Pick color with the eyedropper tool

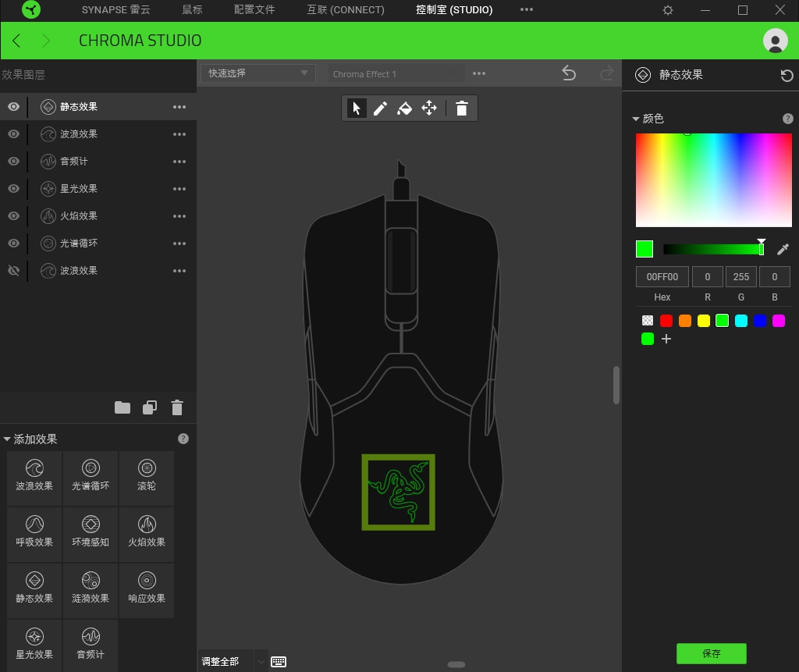pos(783,249)
